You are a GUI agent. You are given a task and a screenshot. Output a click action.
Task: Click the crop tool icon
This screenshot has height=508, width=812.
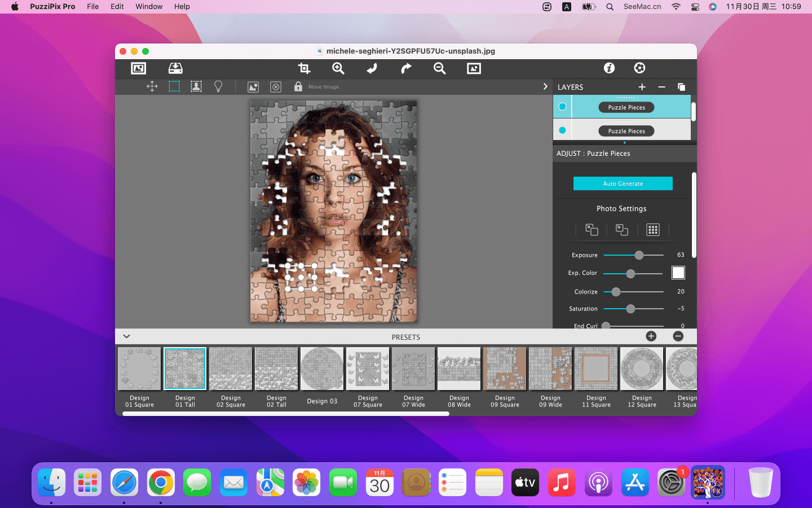304,68
